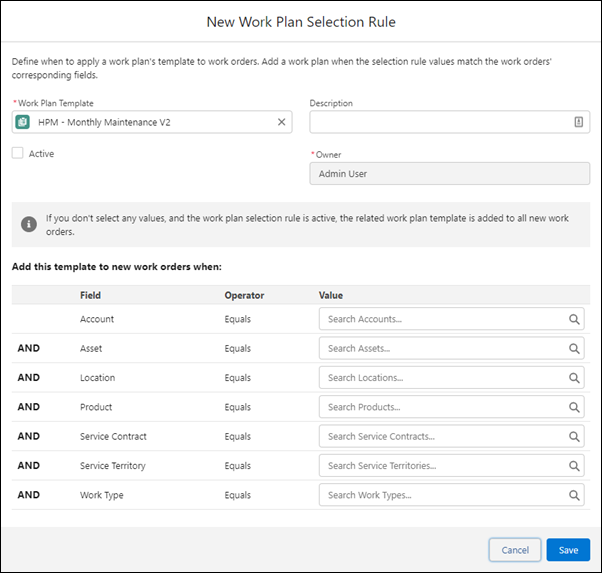Click the Work Type field label

(102, 495)
